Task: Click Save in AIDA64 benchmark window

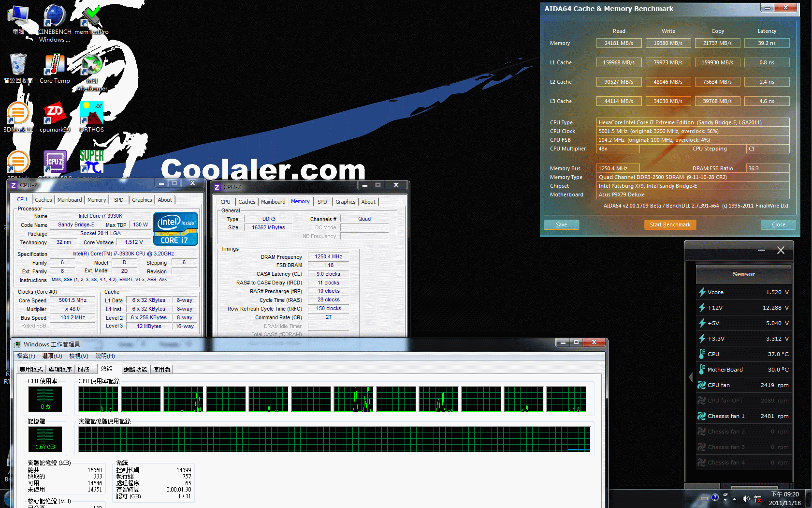Action: pyautogui.click(x=561, y=224)
